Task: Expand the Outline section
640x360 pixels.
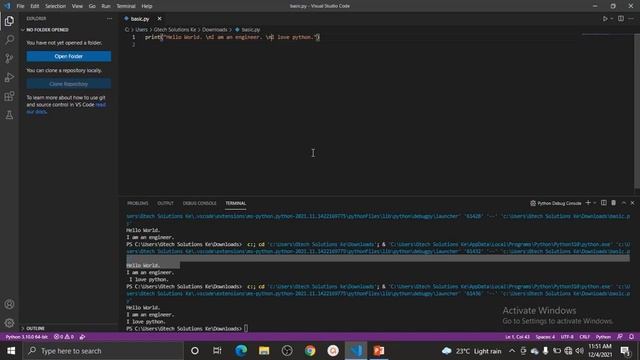Action: point(69,328)
